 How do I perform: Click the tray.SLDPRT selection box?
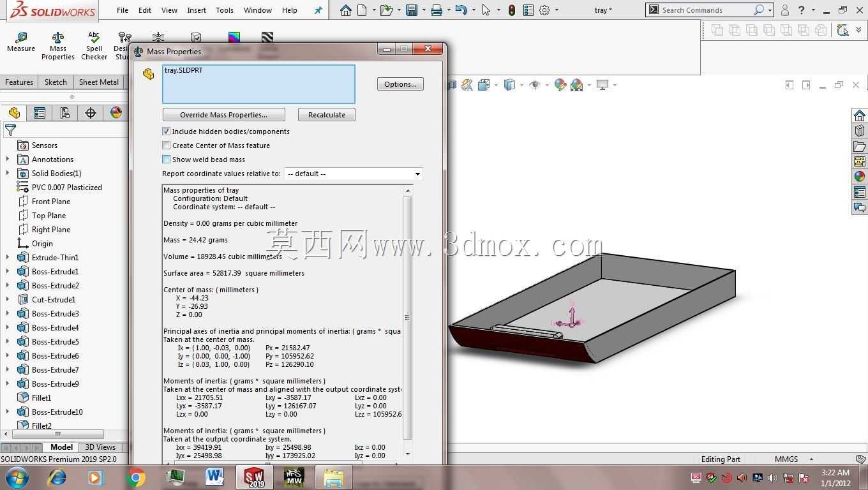tap(258, 84)
